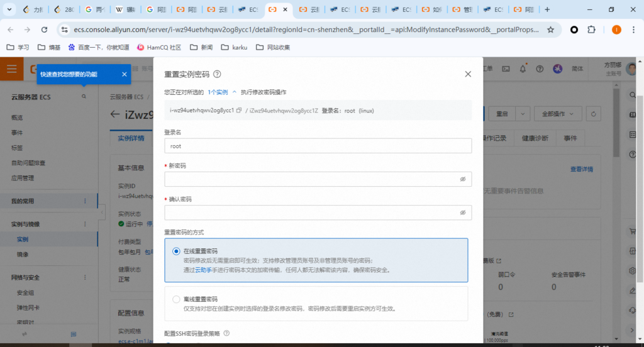The height and width of the screenshot is (347, 644).
Task: Open the notifications bell icon
Action: pyautogui.click(x=523, y=69)
